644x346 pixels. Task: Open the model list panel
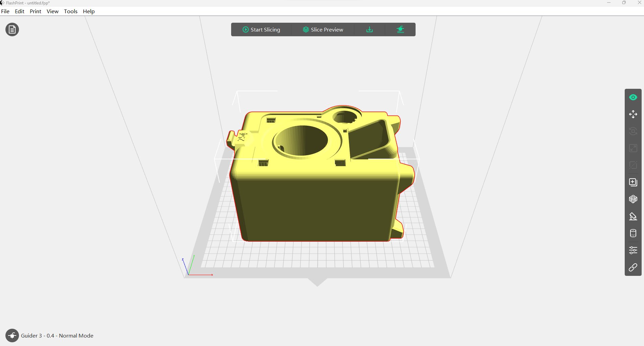point(12,29)
